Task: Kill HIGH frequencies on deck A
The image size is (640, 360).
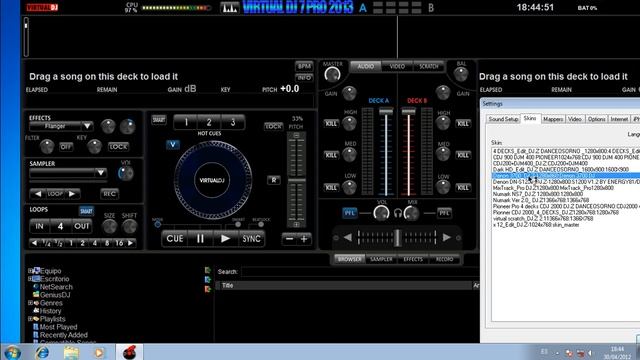Action: [331, 123]
